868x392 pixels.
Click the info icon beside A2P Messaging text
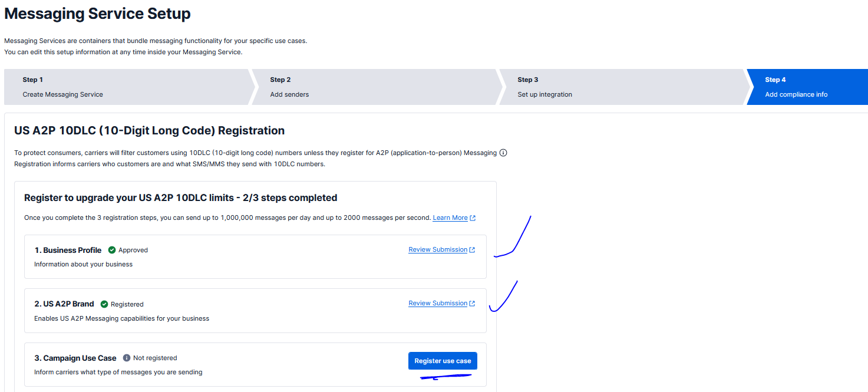pyautogui.click(x=503, y=152)
